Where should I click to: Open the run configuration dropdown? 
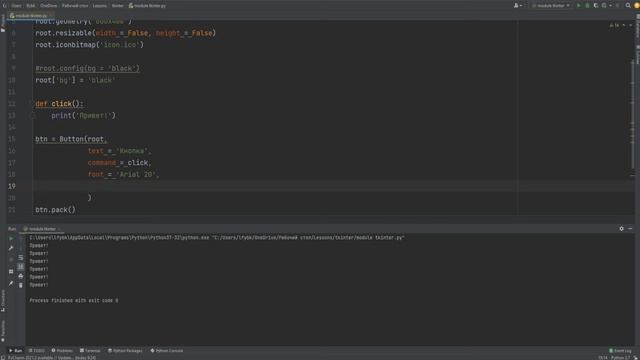551,6
